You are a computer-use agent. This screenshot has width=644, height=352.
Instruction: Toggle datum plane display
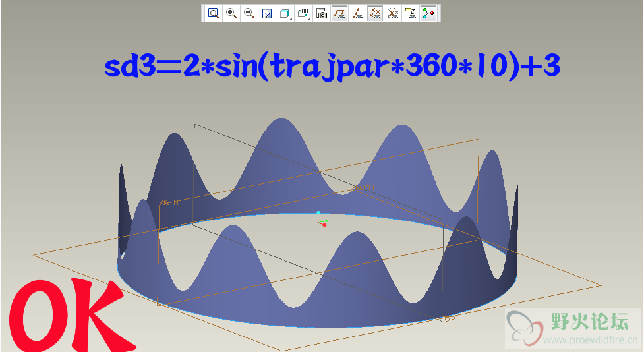pyautogui.click(x=339, y=13)
